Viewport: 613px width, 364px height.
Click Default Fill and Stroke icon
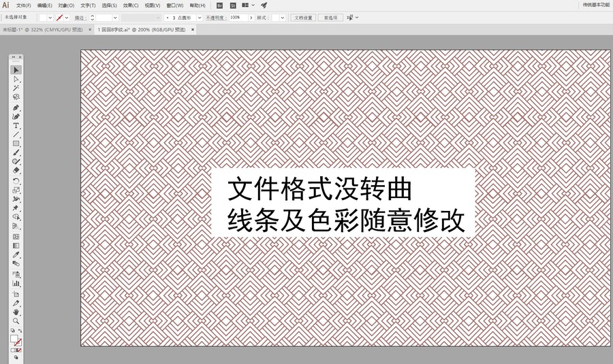pyautogui.click(x=12, y=331)
